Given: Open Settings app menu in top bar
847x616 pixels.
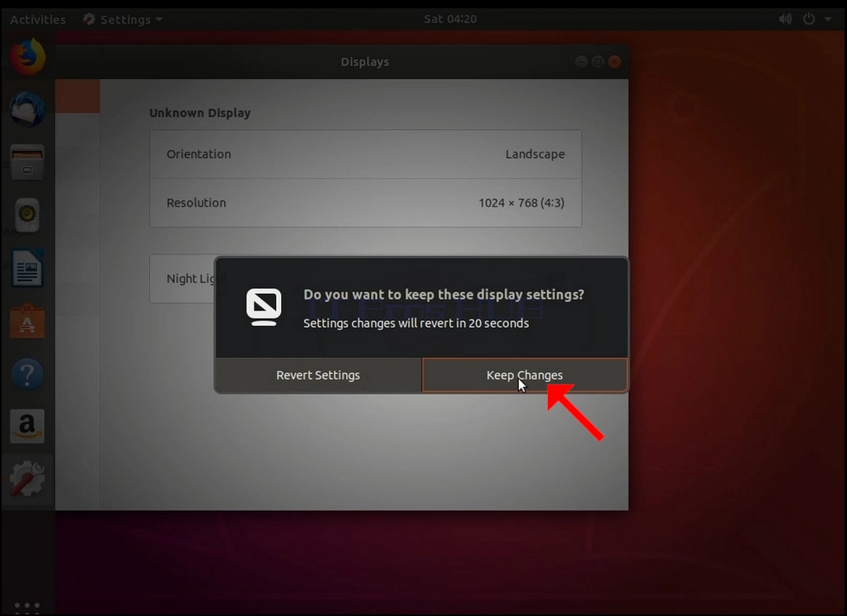Looking at the screenshot, I should [123, 20].
